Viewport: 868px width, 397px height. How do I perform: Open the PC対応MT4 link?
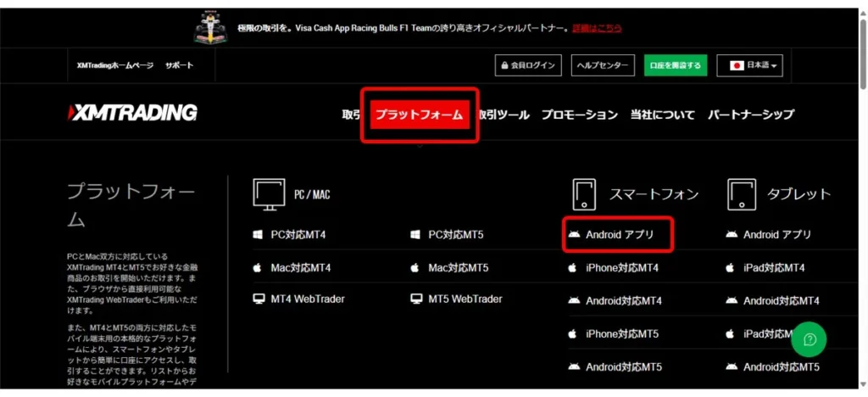pos(298,235)
